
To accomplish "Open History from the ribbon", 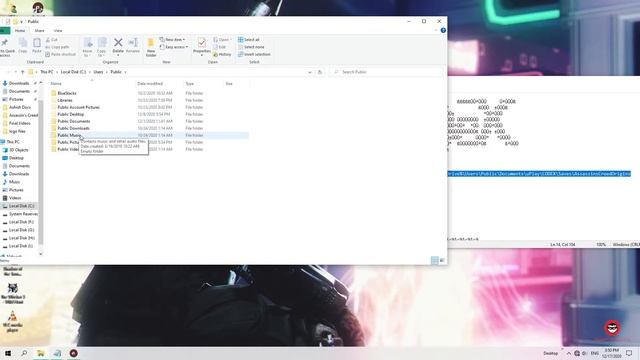I will (222, 54).
